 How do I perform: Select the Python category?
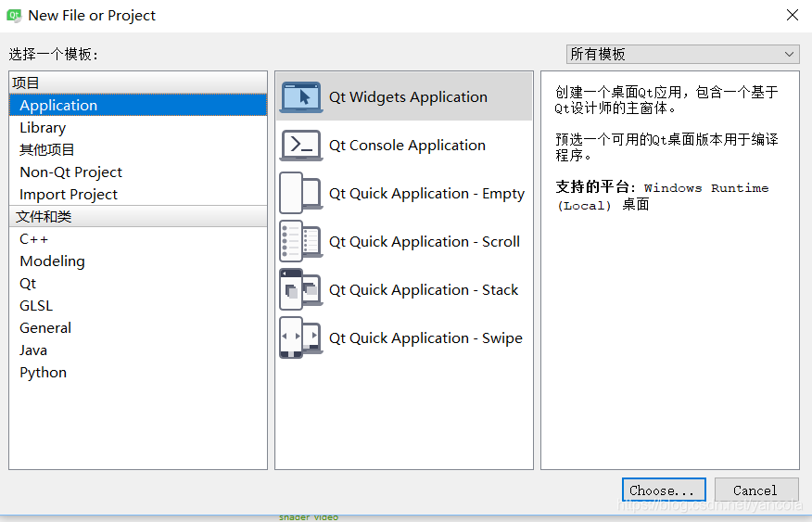tap(138, 373)
